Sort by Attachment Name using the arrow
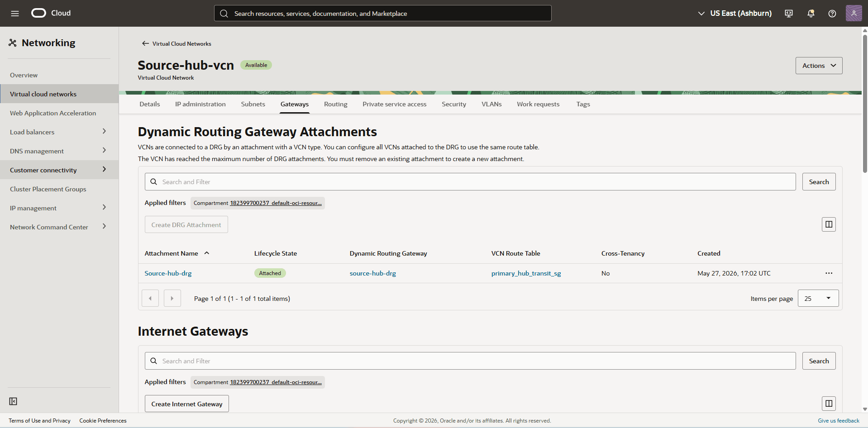 point(207,253)
